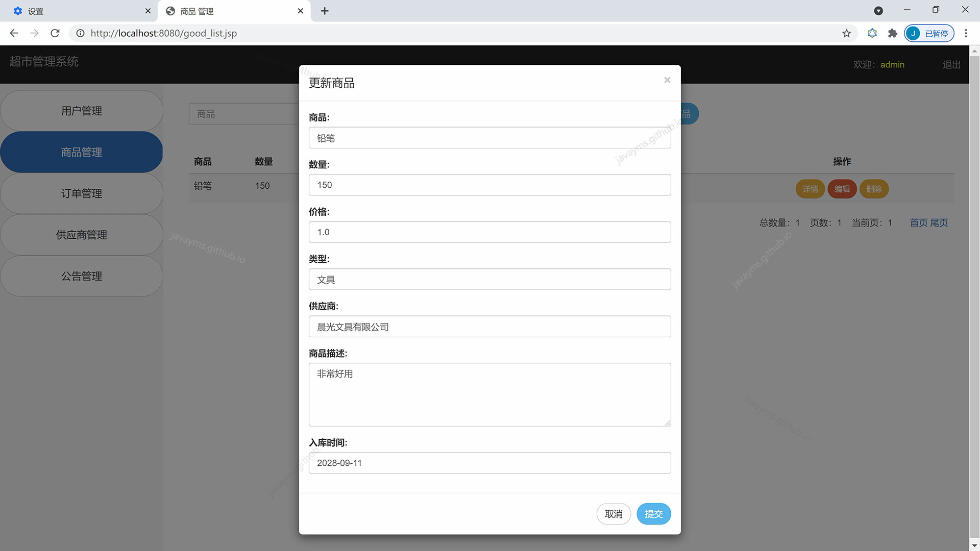This screenshot has width=980, height=551.
Task: Open Chrome three-dot menu
Action: [x=965, y=33]
